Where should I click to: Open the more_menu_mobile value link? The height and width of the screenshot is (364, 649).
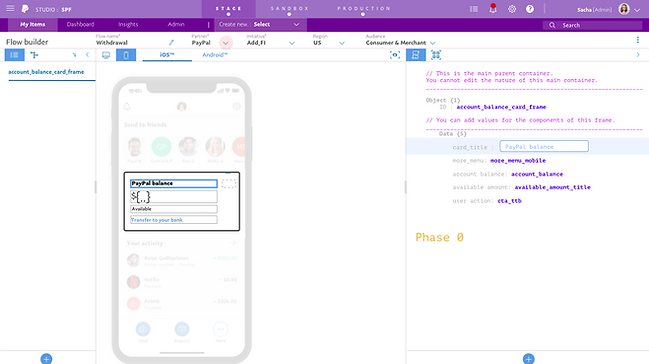[518, 161]
